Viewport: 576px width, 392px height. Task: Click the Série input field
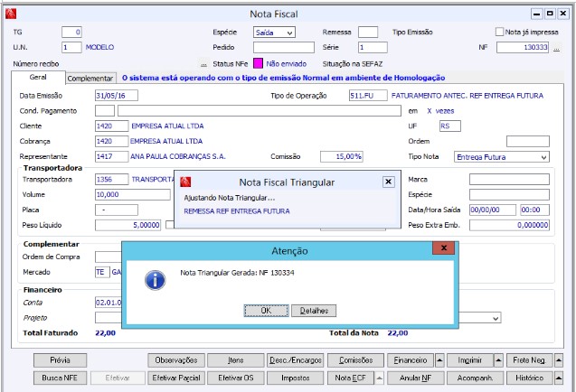click(373, 47)
